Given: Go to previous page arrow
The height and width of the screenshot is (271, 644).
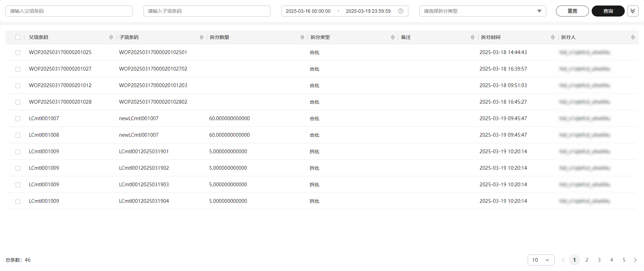Looking at the screenshot, I should coord(563,260).
